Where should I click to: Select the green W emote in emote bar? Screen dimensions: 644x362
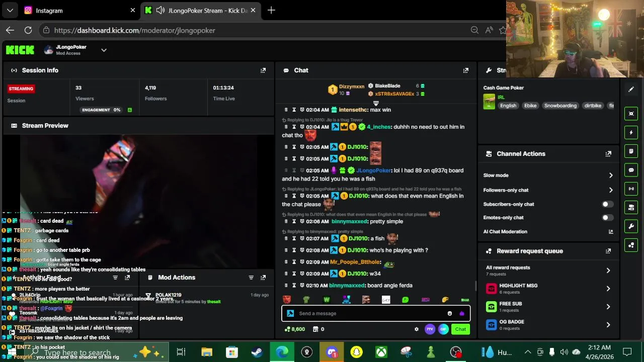(x=327, y=300)
